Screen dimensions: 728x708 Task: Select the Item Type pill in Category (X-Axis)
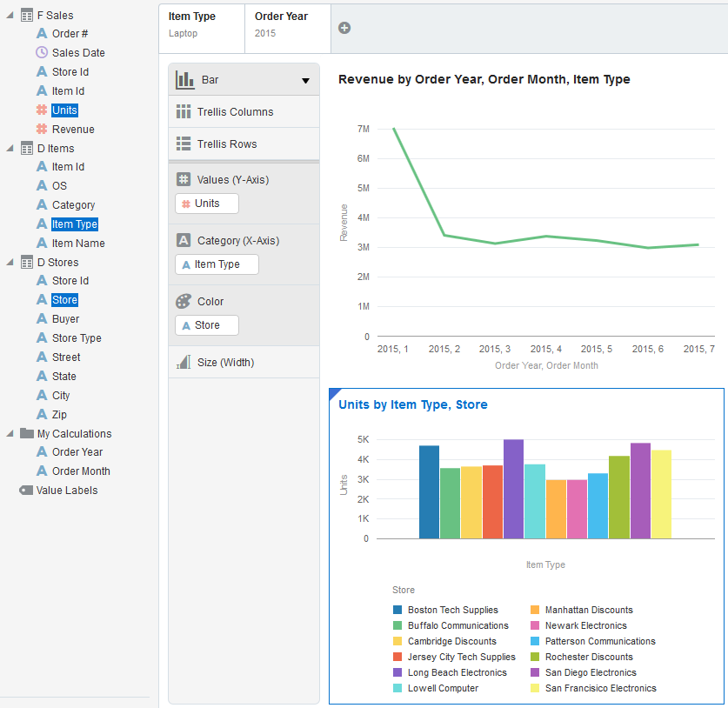point(217,264)
